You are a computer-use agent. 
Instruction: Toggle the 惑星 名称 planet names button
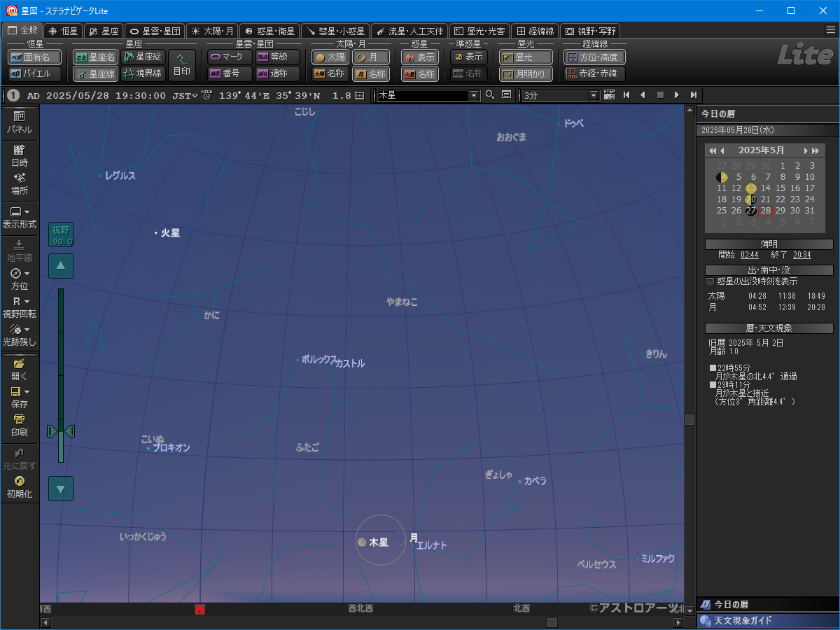(420, 73)
